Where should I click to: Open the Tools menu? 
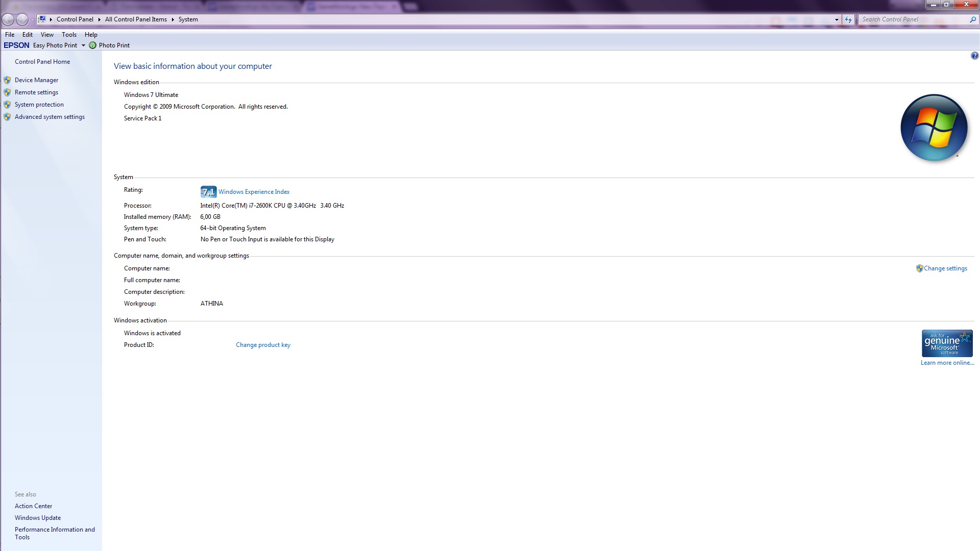tap(69, 35)
